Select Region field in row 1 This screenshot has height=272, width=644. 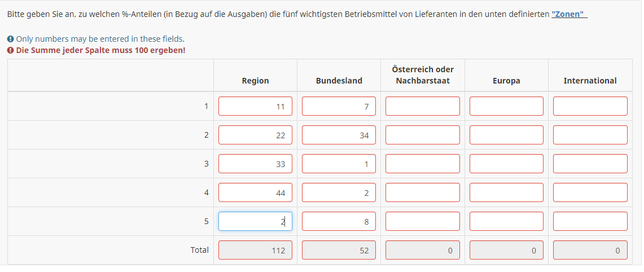tap(255, 106)
